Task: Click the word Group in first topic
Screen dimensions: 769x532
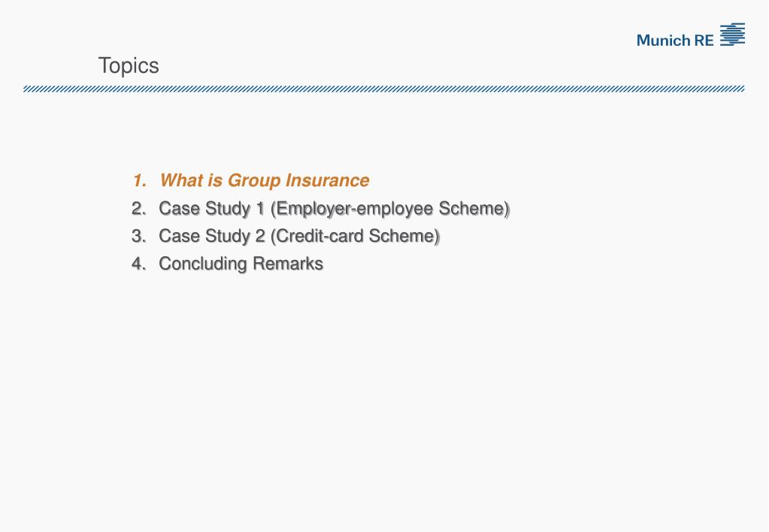Action: (254, 181)
